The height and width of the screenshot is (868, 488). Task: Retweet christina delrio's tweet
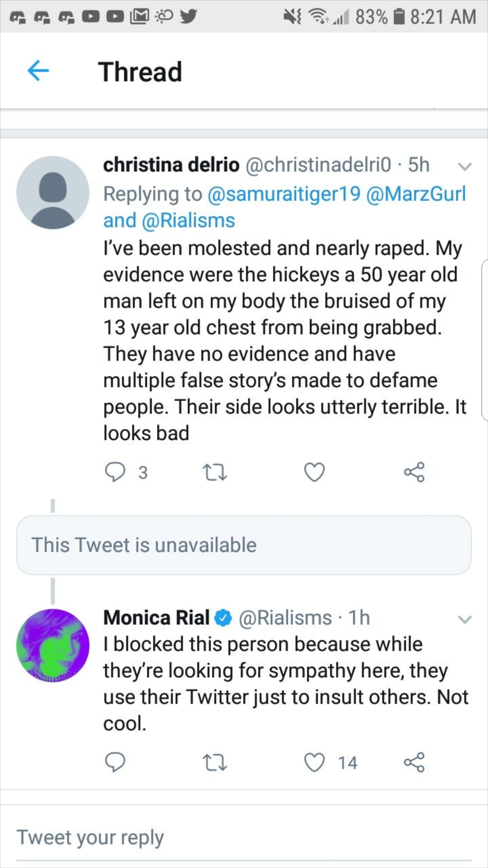(x=215, y=472)
